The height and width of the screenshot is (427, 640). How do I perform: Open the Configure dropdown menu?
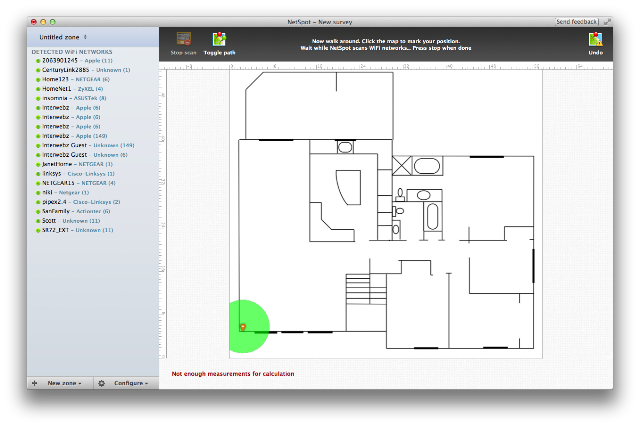(x=131, y=383)
